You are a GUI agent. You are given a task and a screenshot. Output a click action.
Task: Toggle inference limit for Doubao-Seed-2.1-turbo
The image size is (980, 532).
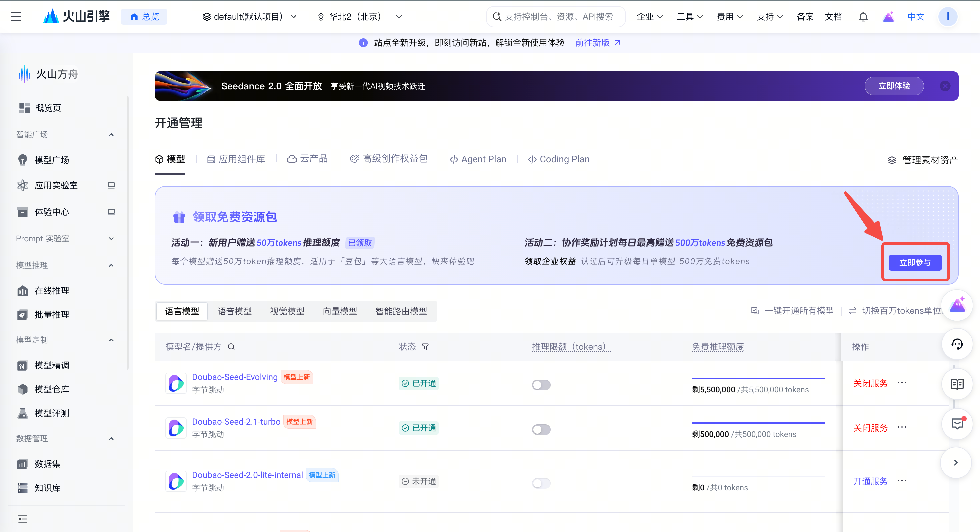click(x=541, y=430)
